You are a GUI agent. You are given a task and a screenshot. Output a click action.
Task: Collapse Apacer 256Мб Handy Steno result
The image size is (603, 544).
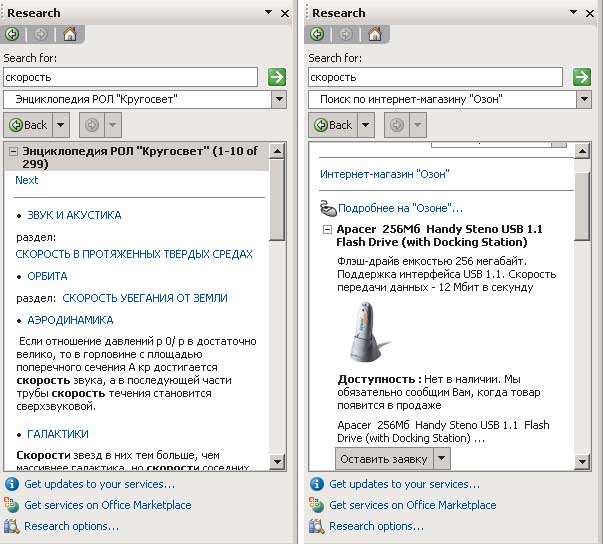(327, 230)
